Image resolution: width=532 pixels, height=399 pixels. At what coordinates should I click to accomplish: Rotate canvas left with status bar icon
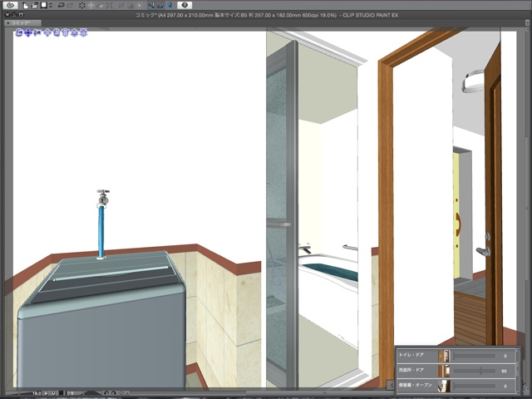[x=106, y=393]
